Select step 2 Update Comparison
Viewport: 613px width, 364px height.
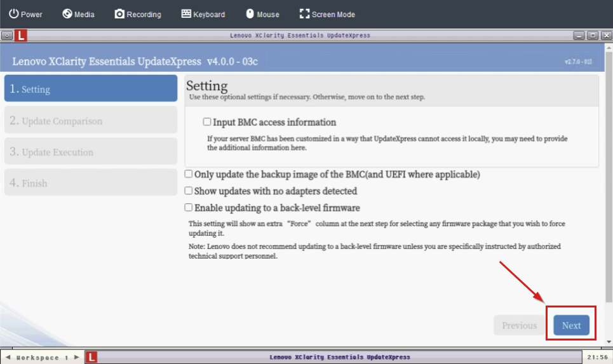pos(91,121)
